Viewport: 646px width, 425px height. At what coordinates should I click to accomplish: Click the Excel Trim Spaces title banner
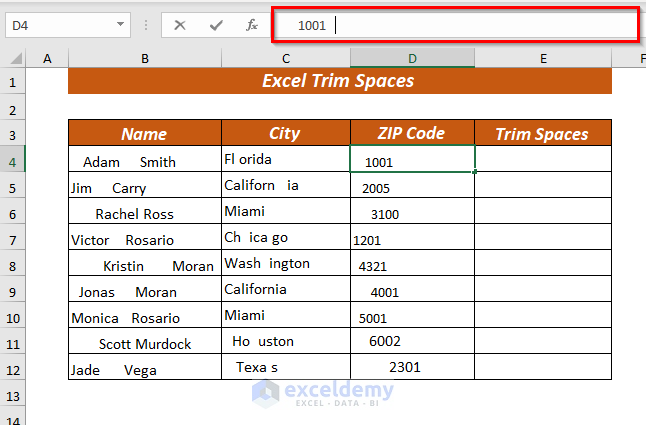pyautogui.click(x=340, y=81)
